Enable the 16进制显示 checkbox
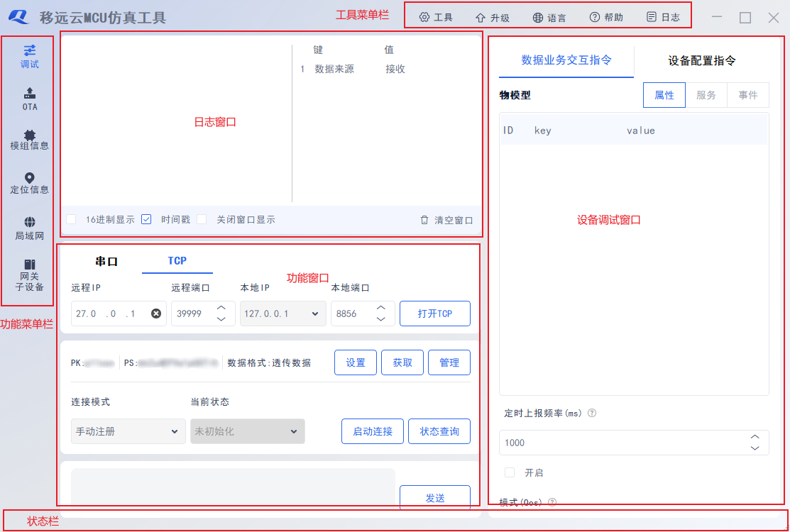Screen dimensions: 790x532 tap(71, 219)
